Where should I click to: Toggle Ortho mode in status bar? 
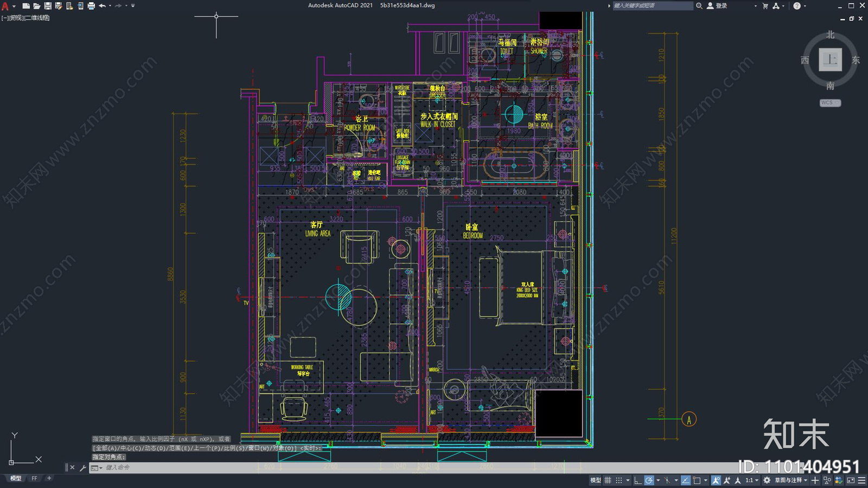638,480
